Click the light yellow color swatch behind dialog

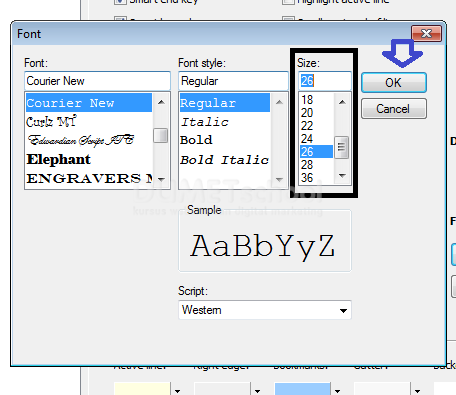[x=142, y=389]
